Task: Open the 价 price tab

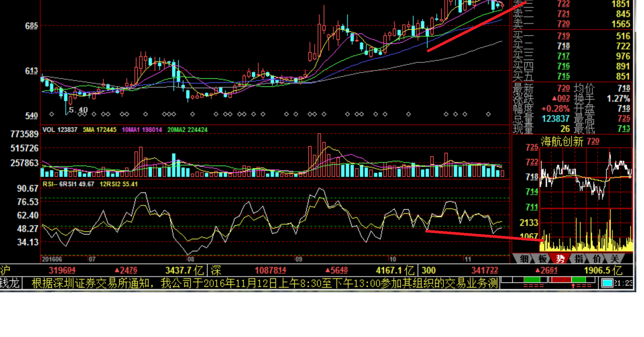Action: click(597, 259)
